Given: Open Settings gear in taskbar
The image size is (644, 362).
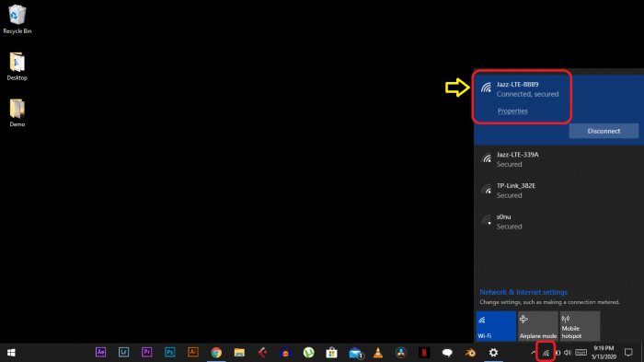Looking at the screenshot, I should (493, 353).
